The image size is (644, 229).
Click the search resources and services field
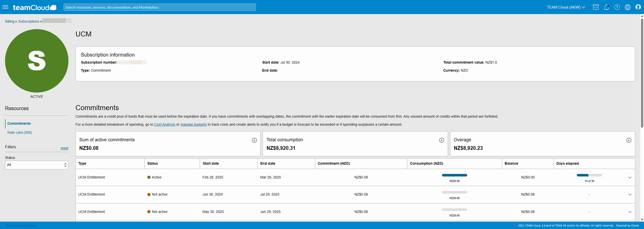coord(160,7)
